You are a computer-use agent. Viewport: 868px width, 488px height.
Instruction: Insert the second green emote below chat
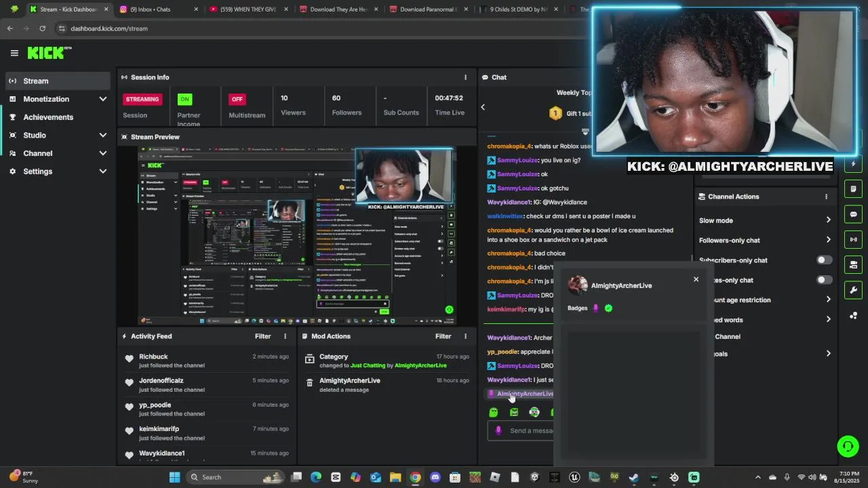click(514, 412)
